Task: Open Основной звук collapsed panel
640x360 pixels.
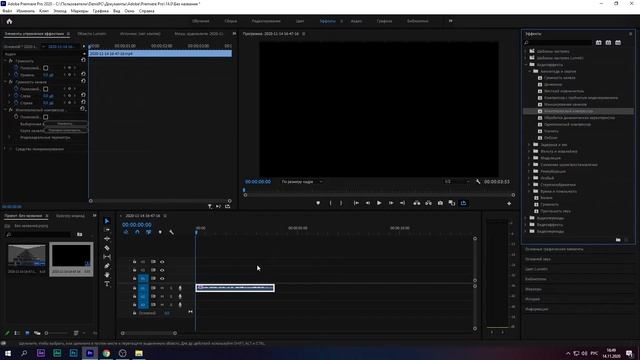Action: click(538, 259)
